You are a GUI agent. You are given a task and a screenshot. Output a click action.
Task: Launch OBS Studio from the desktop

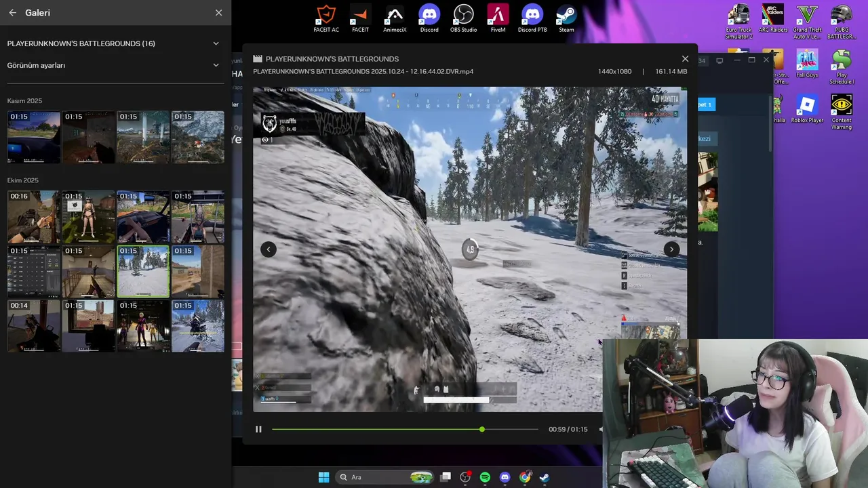464,18
